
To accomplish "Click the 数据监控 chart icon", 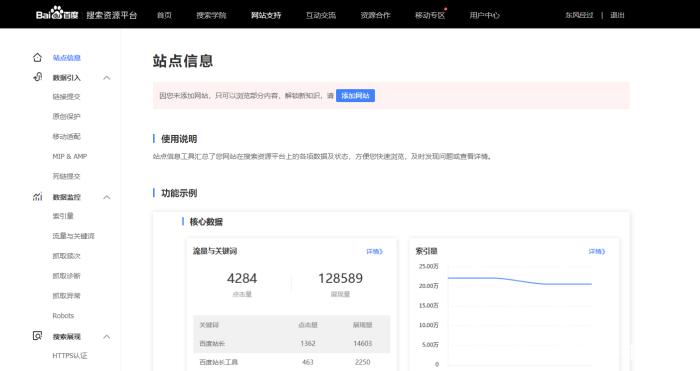I will (38, 197).
